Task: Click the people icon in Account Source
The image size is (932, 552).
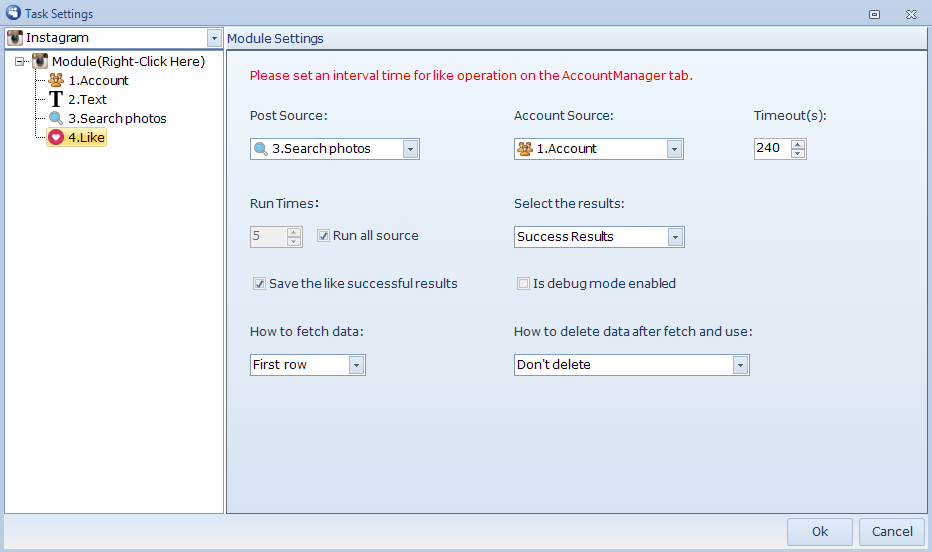Action: click(524, 149)
